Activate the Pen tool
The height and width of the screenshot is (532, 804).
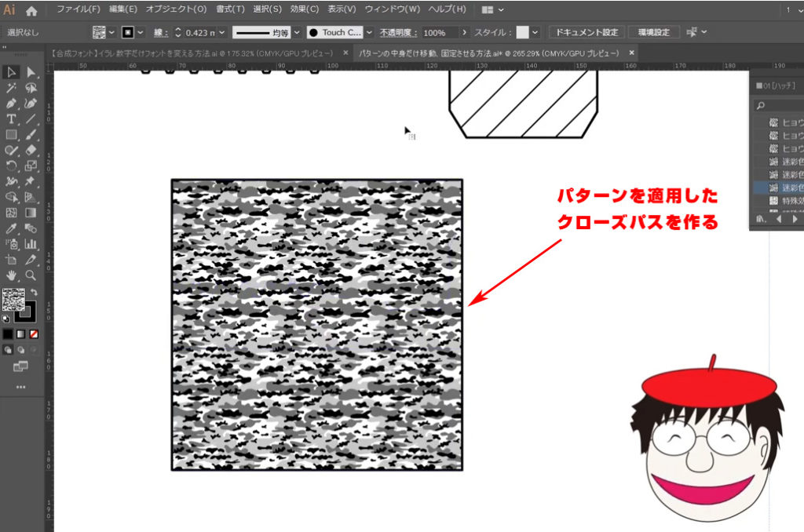pyautogui.click(x=10, y=104)
